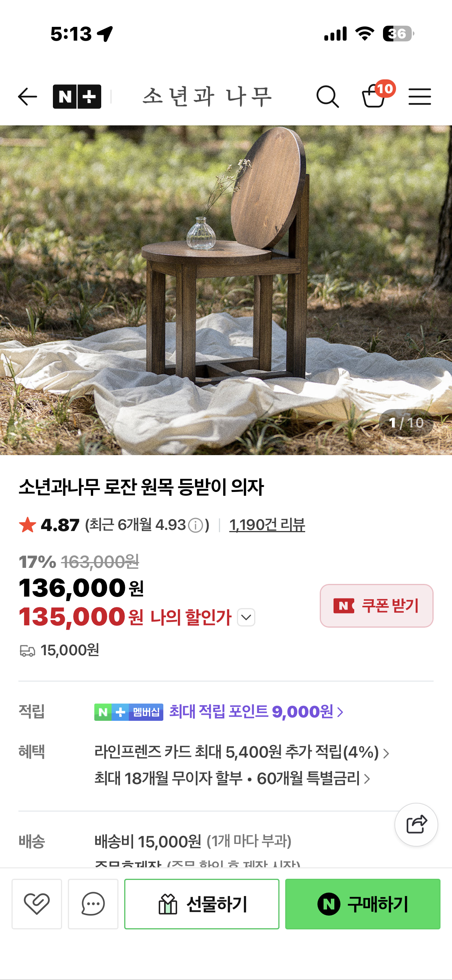The height and width of the screenshot is (980, 452).
Task: Open the 1,190건 리뷰 link
Action: [x=267, y=525]
